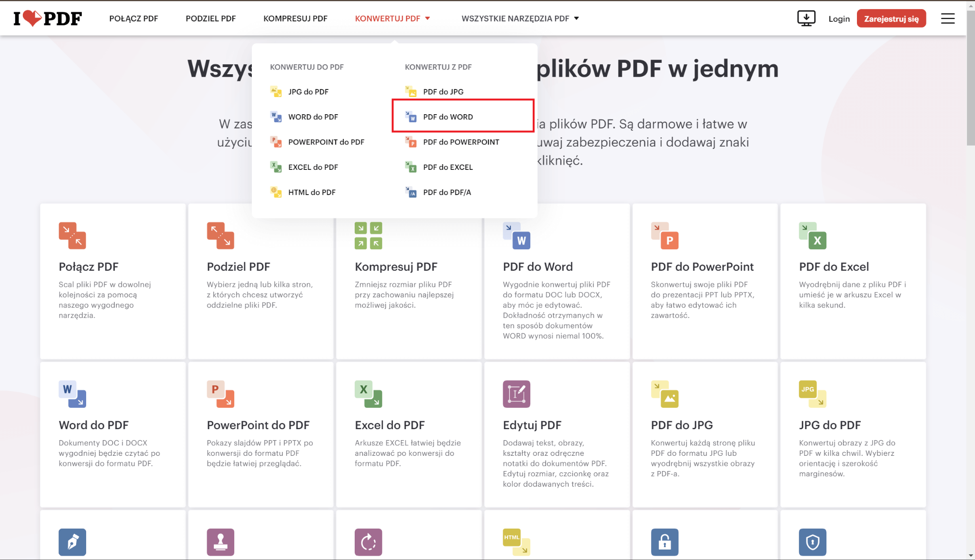Click the Protect PDF shield icon
The height and width of the screenshot is (560, 975).
(x=813, y=542)
